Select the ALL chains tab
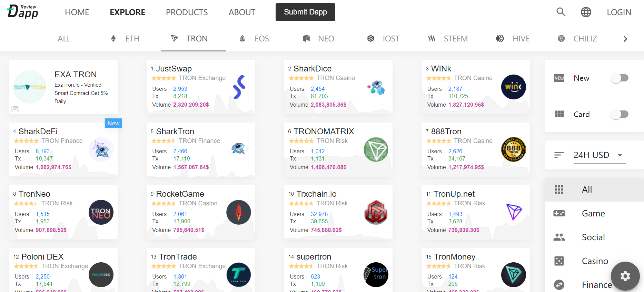Image resolution: width=644 pixels, height=292 pixels. (64, 39)
